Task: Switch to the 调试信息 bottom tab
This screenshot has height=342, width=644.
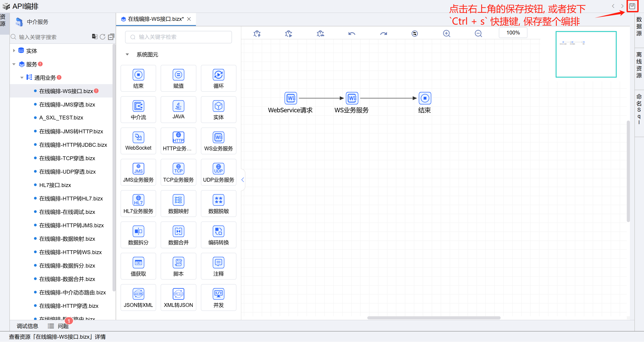Action: tap(27, 326)
